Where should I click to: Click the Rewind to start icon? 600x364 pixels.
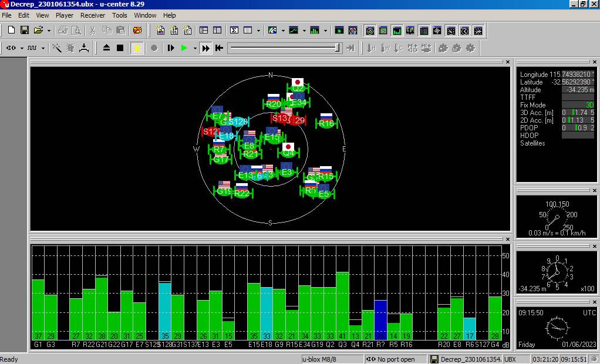tap(219, 48)
